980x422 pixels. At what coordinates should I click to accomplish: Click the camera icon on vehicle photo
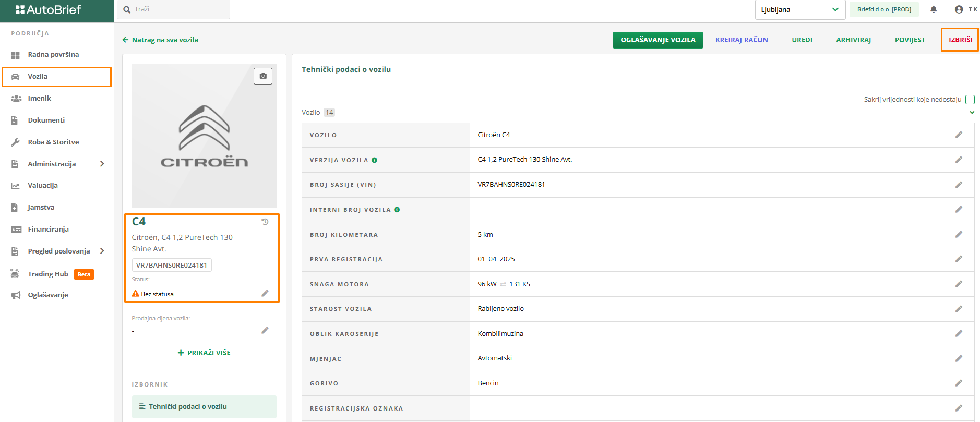click(x=263, y=76)
